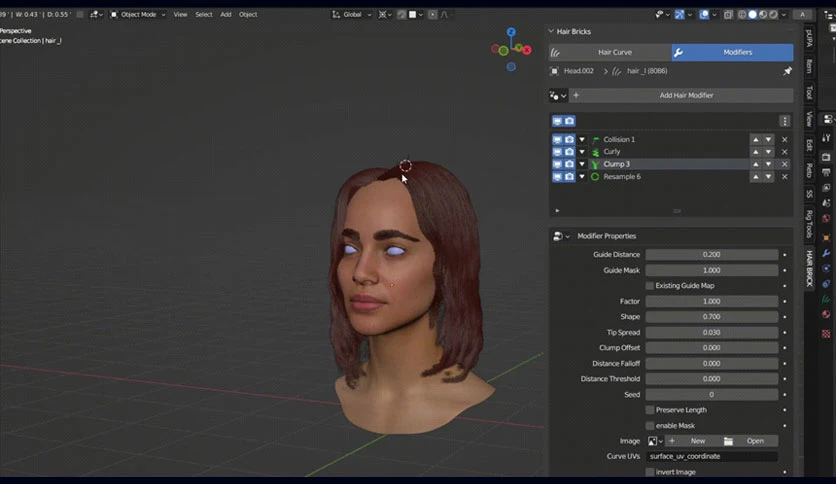The image size is (836, 484).
Task: Toggle viewport overlays button
Action: [x=704, y=14]
